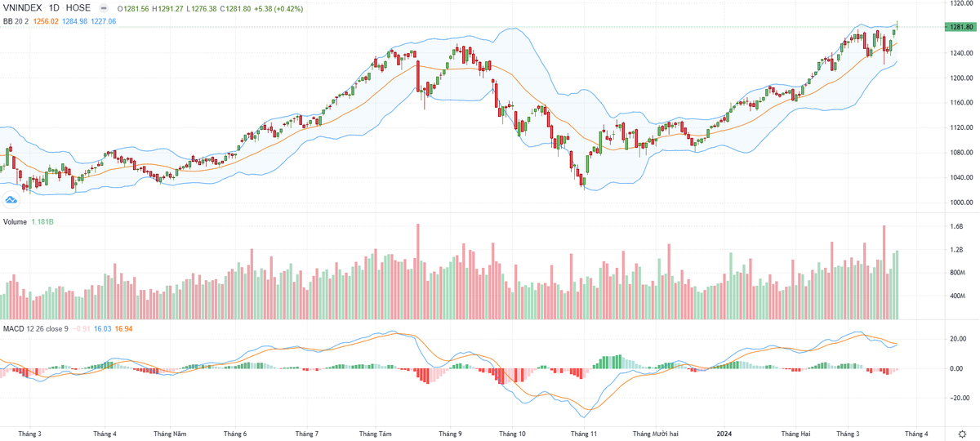The image size is (980, 441).
Task: Click the MACD signal value 16.94
Action: point(124,328)
